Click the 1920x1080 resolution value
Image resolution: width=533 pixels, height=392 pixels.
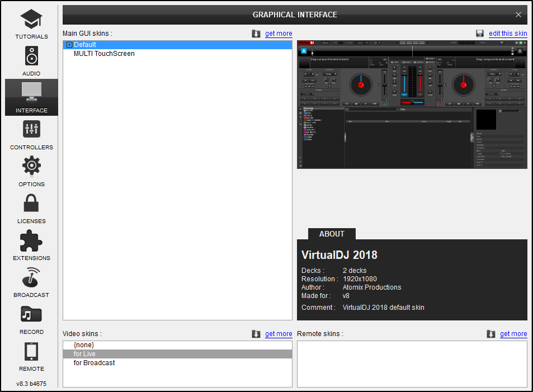(360, 279)
